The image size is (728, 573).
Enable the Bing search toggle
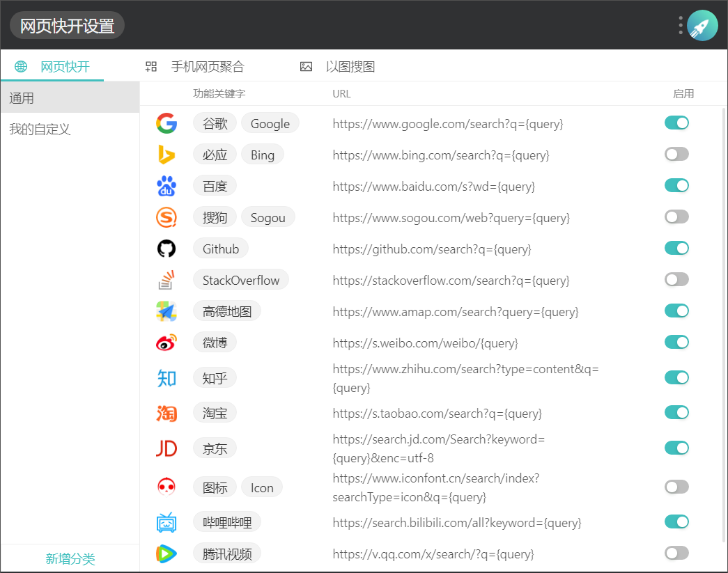click(x=676, y=154)
